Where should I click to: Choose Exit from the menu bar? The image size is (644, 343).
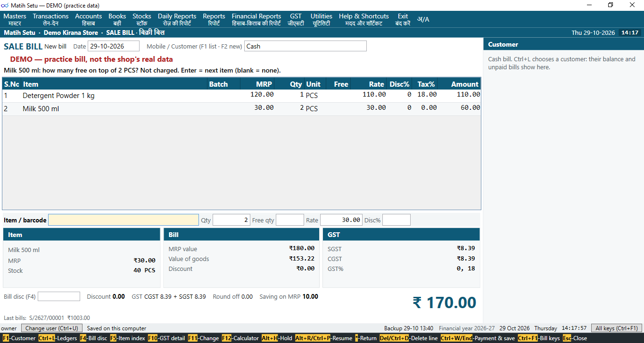coord(403,19)
